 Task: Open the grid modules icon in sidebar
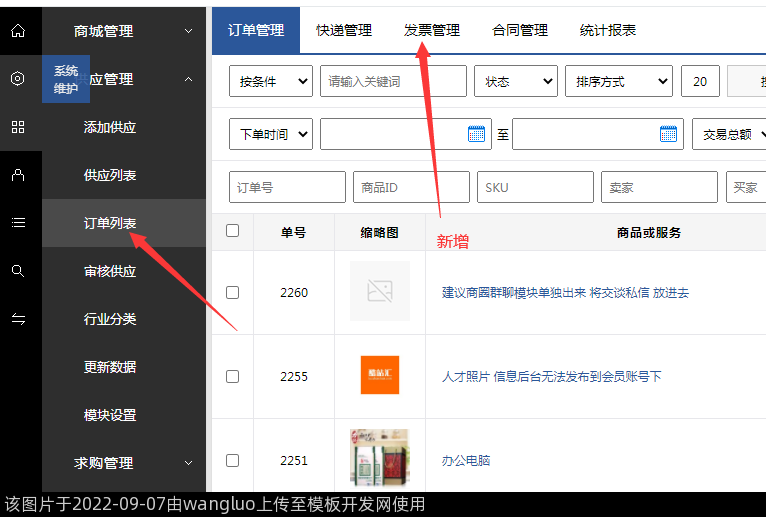18,127
